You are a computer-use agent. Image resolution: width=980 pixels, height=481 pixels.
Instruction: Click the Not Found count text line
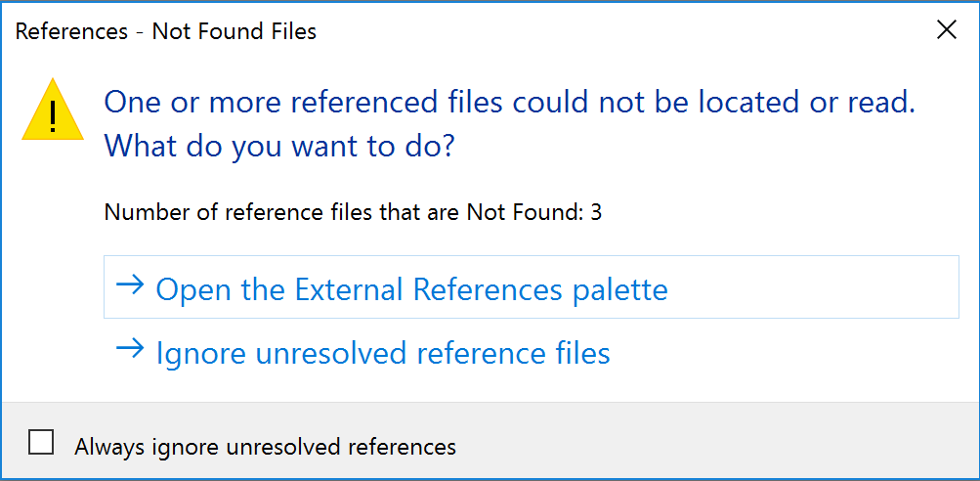pyautogui.click(x=352, y=211)
